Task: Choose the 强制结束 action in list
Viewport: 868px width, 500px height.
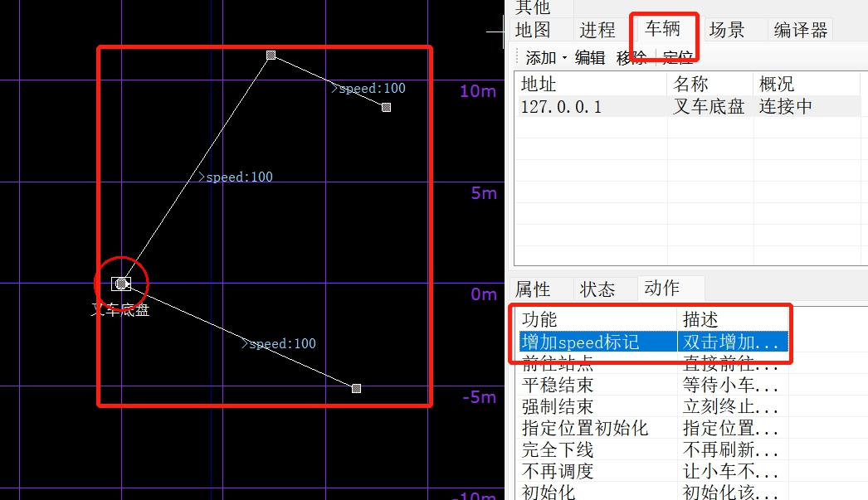Action: point(557,407)
